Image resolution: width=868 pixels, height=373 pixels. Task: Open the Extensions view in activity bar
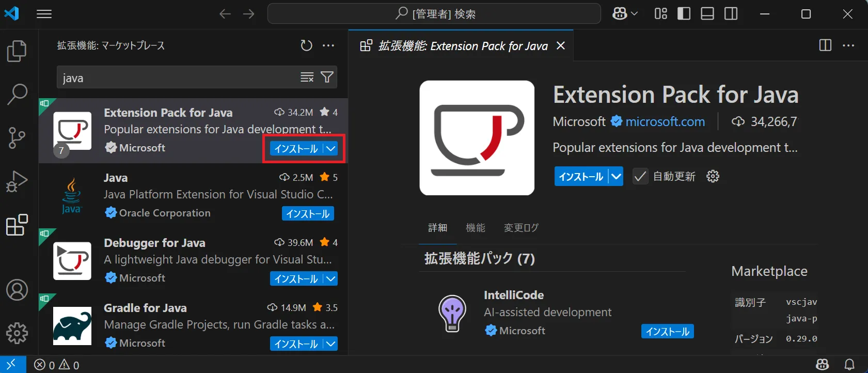coord(17,225)
